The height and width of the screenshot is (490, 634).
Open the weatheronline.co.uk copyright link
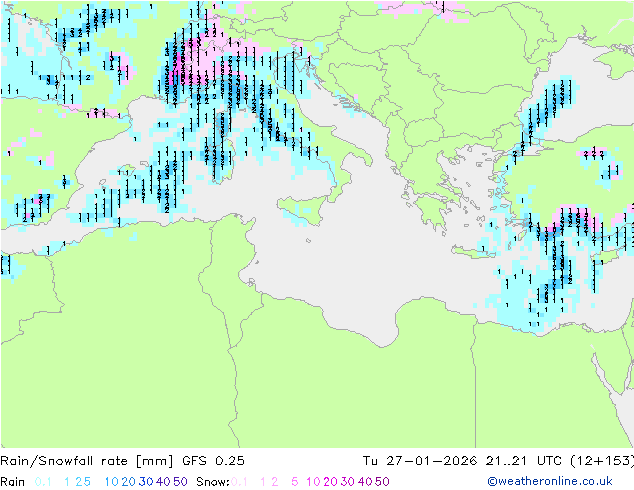click(x=550, y=481)
